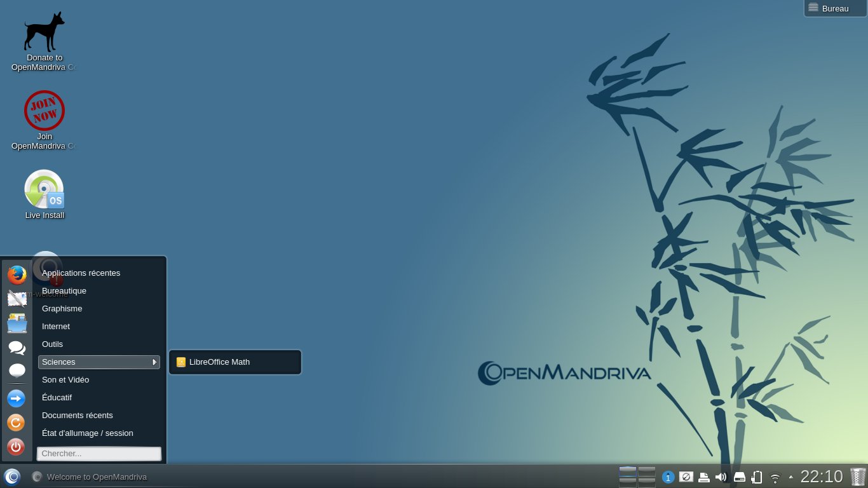Click the LibreOffice Math icon
868x488 pixels.
click(x=181, y=362)
